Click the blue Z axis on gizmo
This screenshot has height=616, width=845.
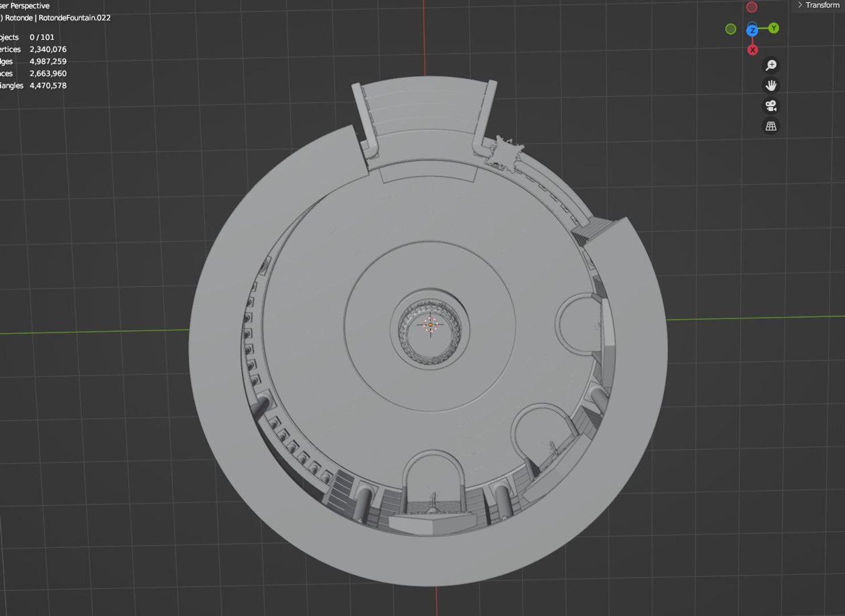[752, 30]
